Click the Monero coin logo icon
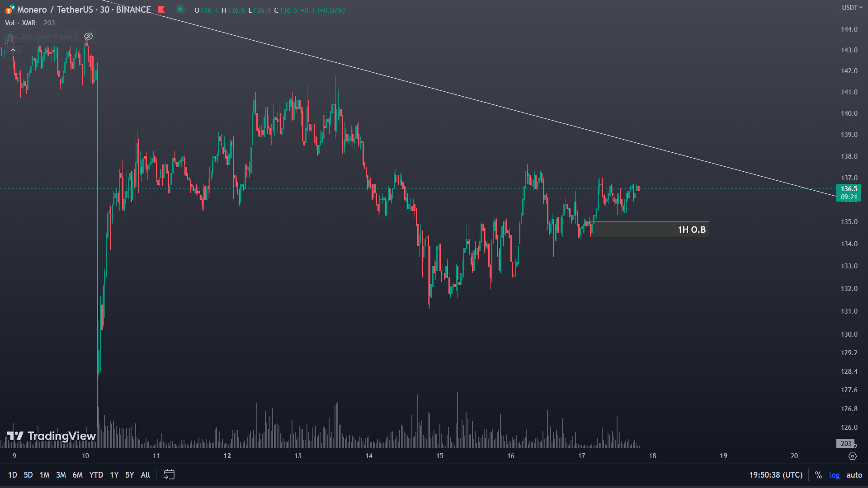The height and width of the screenshot is (488, 868). tap(9, 9)
